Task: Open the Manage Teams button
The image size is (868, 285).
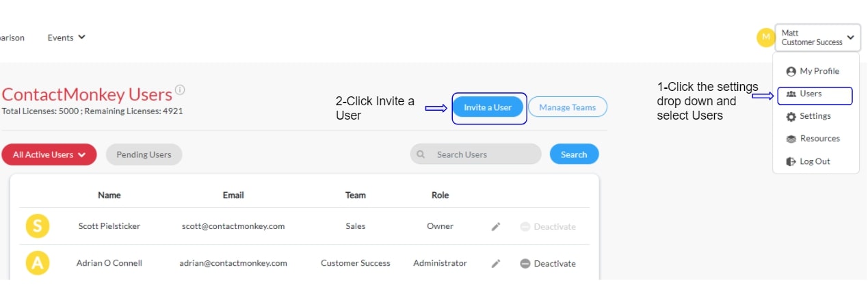Action: (x=568, y=107)
